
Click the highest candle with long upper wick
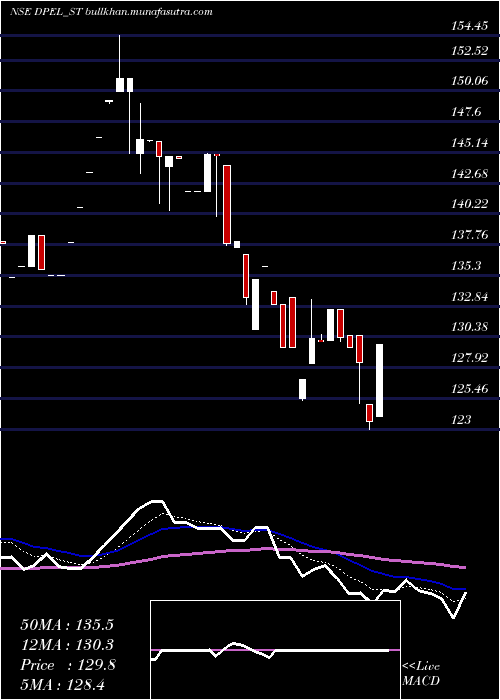click(x=120, y=63)
